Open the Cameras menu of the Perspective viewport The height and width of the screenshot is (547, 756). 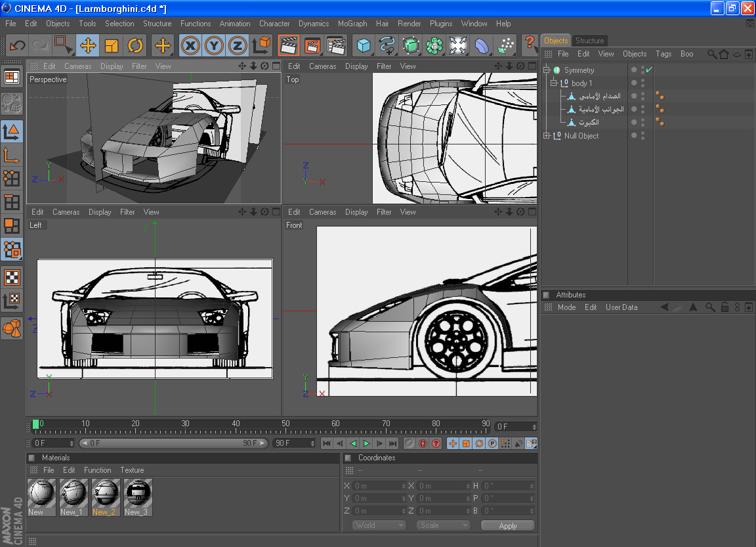pyautogui.click(x=77, y=66)
